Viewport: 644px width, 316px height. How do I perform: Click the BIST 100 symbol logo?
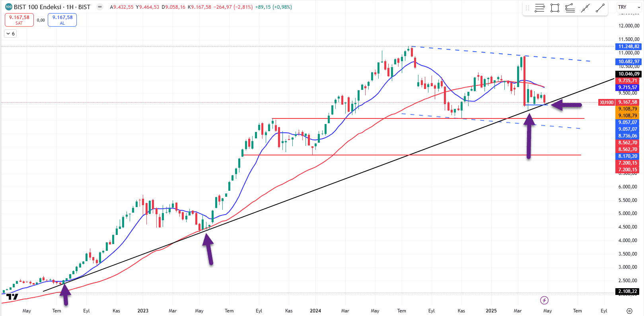8,7
